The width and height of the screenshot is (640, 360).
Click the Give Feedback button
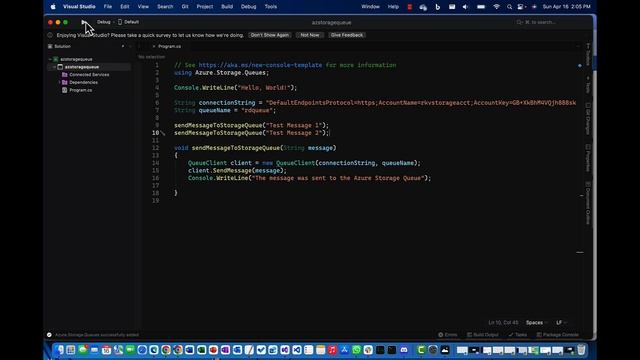[x=347, y=35]
